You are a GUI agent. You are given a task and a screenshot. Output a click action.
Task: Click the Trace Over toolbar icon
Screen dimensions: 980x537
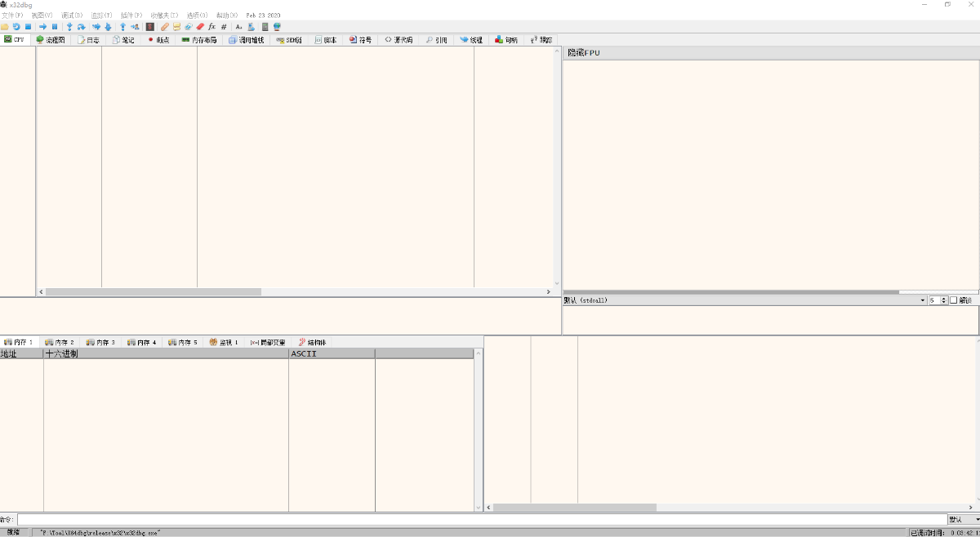(108, 27)
